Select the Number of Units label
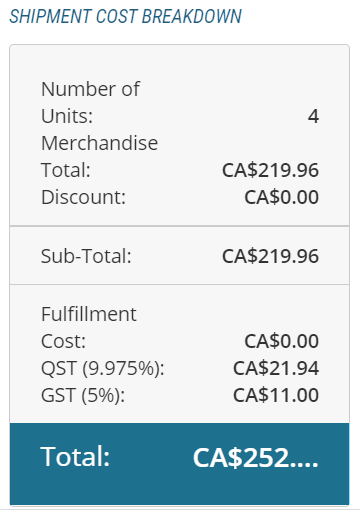Image resolution: width=360 pixels, height=515 pixels. point(90,103)
